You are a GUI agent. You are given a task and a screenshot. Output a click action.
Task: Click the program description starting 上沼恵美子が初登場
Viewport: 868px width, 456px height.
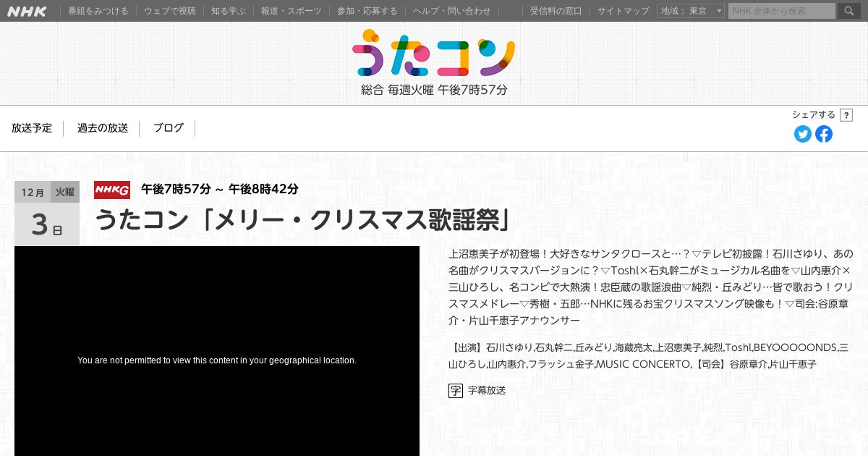651,287
